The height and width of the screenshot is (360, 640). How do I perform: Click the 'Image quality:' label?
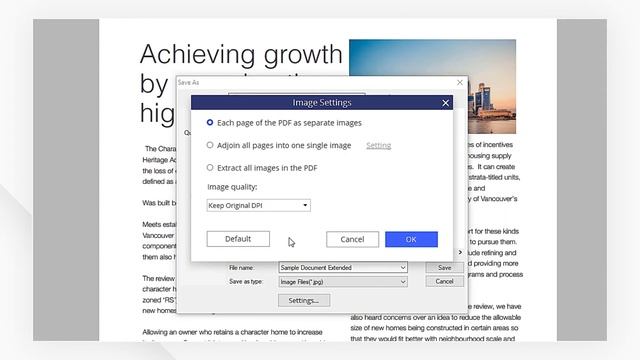click(x=232, y=187)
